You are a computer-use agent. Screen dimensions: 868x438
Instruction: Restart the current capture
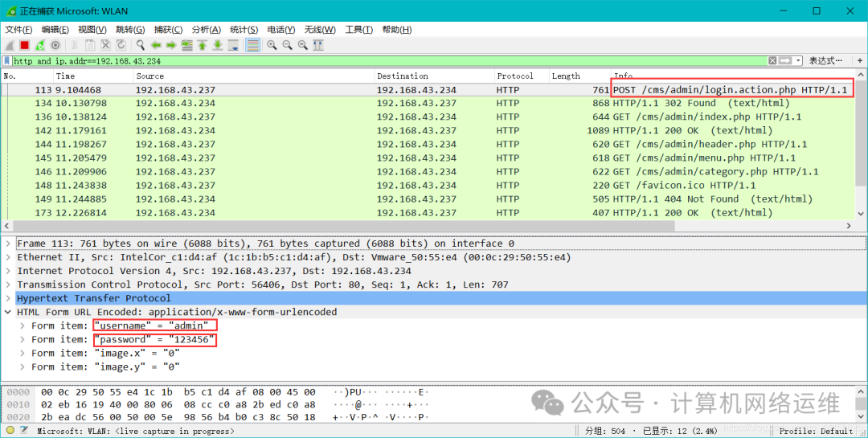pos(39,46)
